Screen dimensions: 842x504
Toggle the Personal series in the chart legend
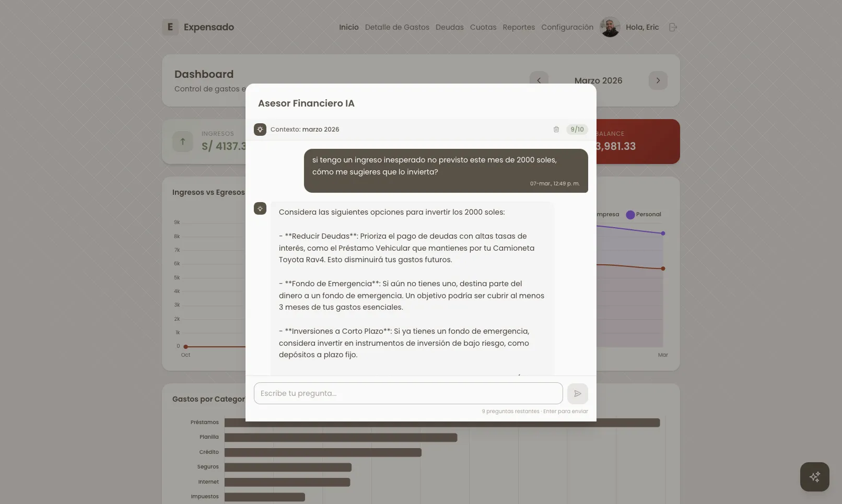(644, 214)
